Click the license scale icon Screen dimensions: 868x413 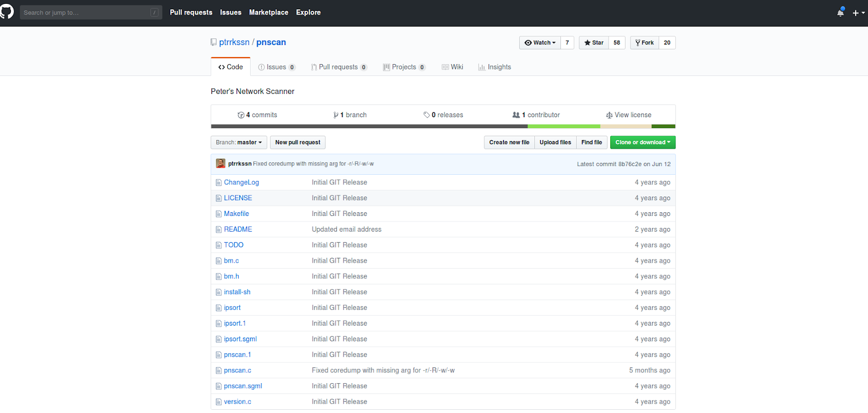pos(609,115)
